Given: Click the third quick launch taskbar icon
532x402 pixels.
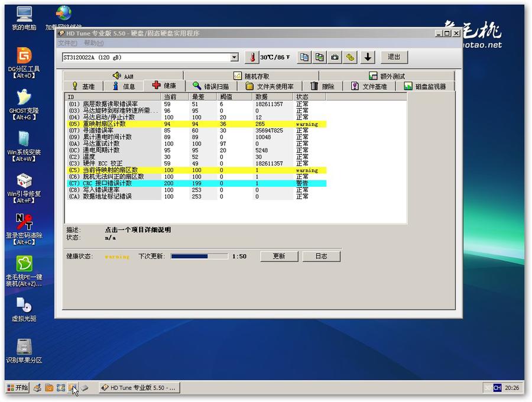Looking at the screenshot, I should pyautogui.click(x=61, y=387).
